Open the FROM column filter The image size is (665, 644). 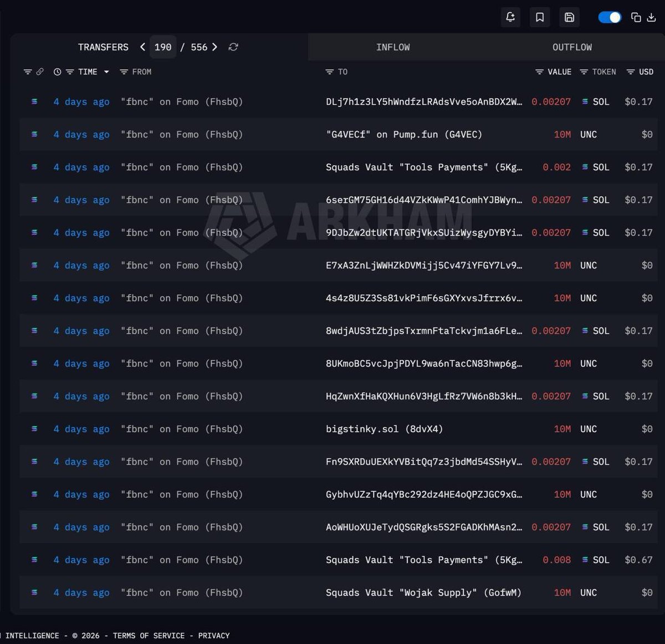pos(124,72)
